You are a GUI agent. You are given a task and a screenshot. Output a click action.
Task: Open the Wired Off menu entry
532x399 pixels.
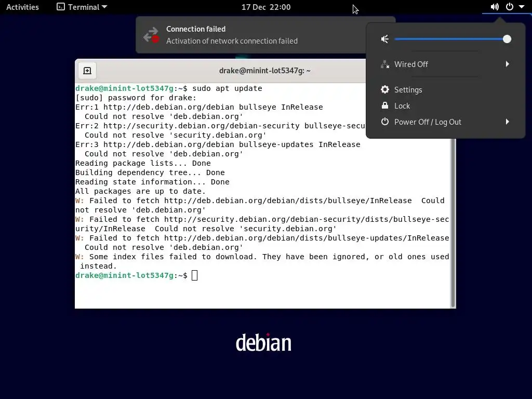coord(445,64)
